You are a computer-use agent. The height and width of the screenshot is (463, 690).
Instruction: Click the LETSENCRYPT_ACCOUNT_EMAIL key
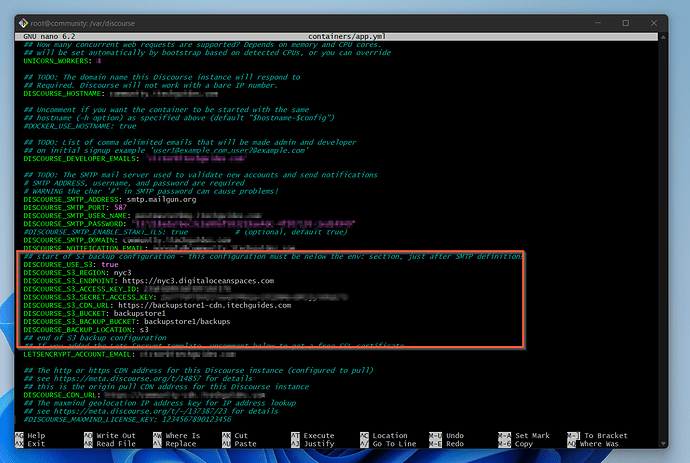79,354
